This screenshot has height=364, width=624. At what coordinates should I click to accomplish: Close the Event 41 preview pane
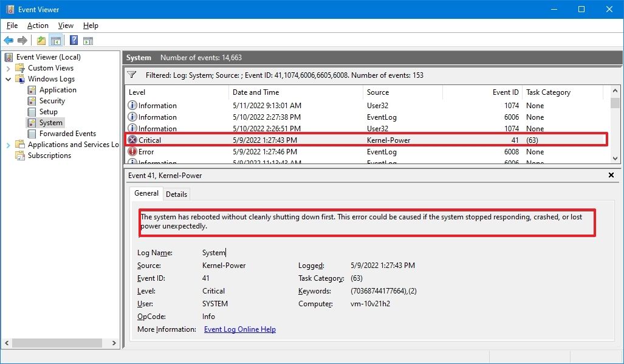click(x=611, y=175)
